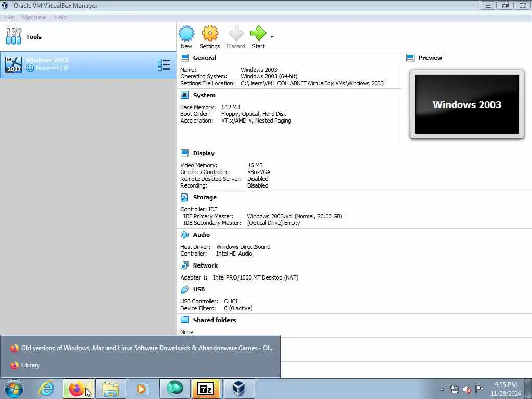Click the Intel PRO/1000 MT Desktop adapter

256,277
